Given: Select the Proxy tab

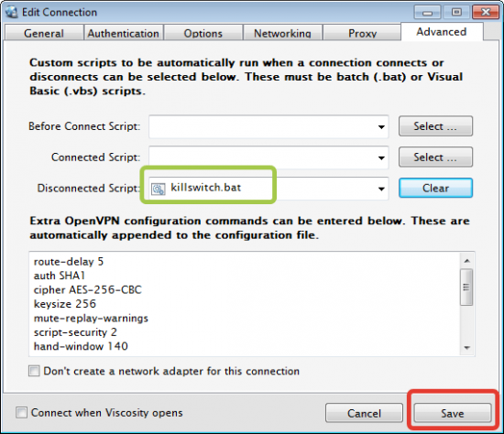Looking at the screenshot, I should [362, 33].
